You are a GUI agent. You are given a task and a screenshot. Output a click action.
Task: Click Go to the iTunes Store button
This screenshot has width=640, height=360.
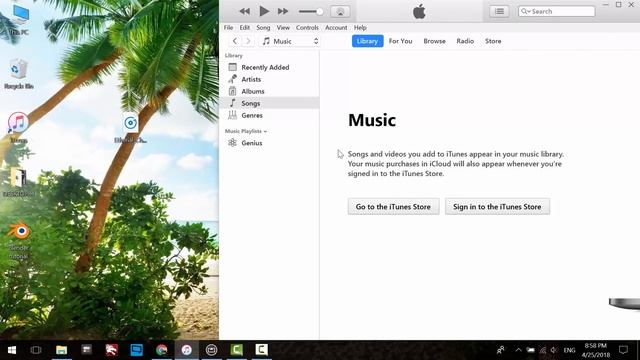click(x=393, y=207)
